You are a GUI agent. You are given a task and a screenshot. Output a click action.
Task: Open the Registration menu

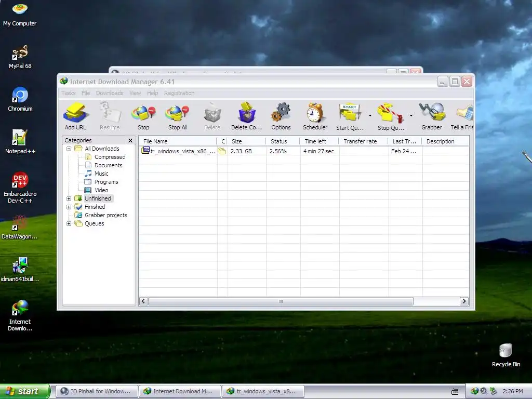pos(179,93)
